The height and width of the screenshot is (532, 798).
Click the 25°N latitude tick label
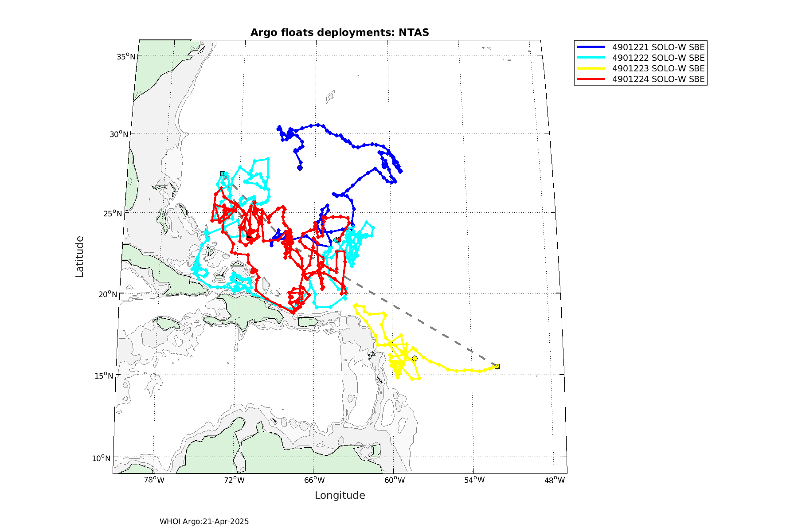point(113,214)
